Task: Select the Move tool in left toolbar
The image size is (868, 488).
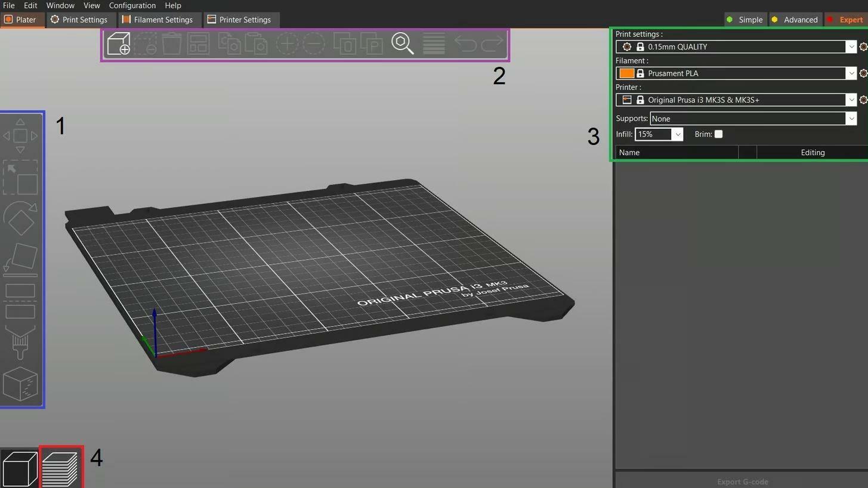Action: [20, 136]
